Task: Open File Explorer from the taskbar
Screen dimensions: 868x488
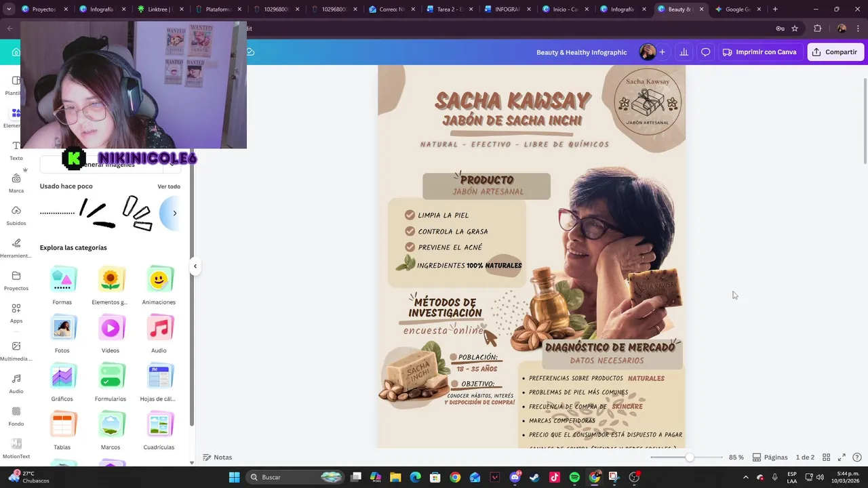Action: [x=395, y=477]
